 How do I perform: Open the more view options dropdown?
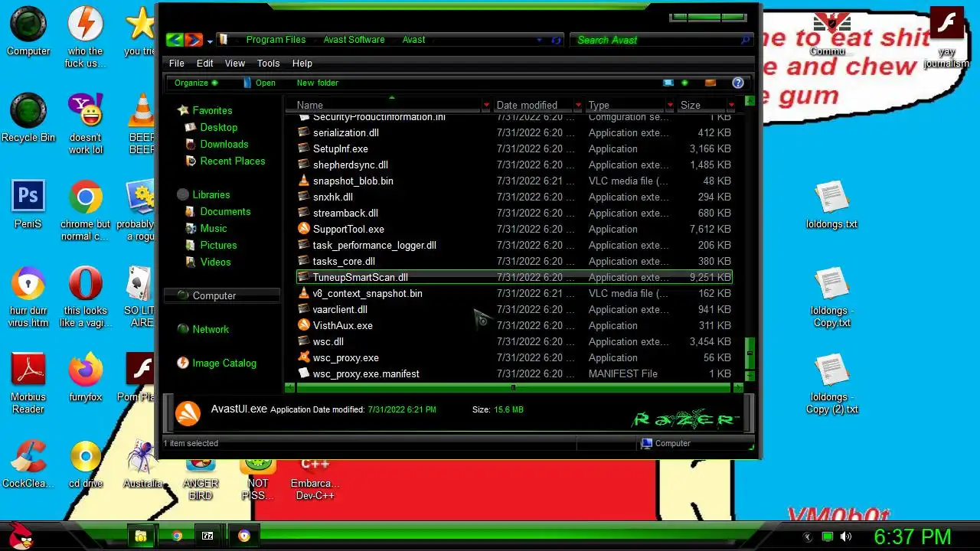point(684,83)
